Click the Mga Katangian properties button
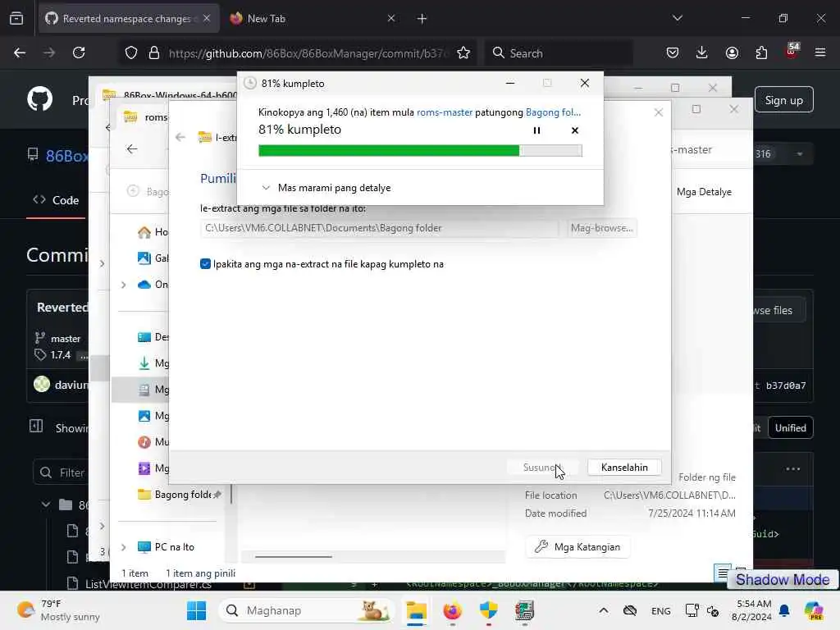This screenshot has height=630, width=840. click(x=577, y=547)
